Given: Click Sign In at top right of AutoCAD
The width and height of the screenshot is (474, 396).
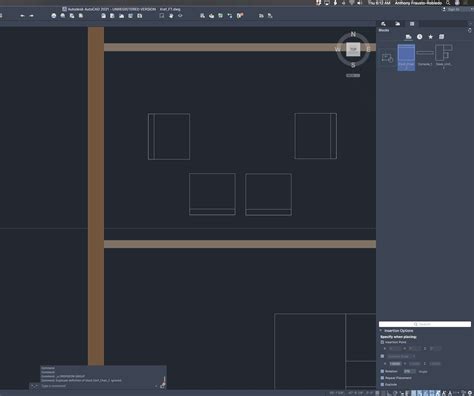Looking at the screenshot, I should (453, 9).
